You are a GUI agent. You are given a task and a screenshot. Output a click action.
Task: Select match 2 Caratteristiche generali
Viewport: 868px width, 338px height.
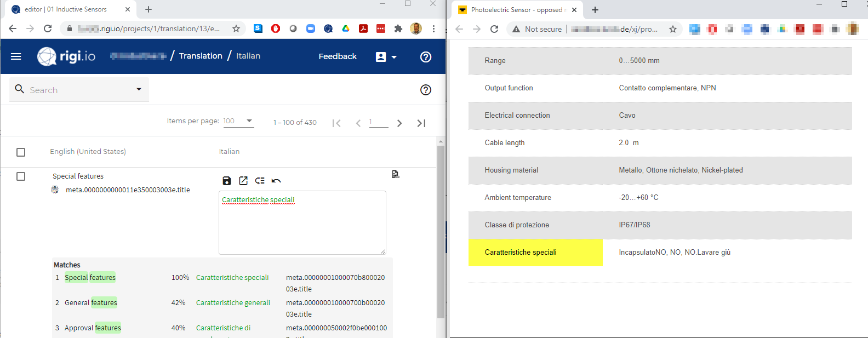[233, 302]
